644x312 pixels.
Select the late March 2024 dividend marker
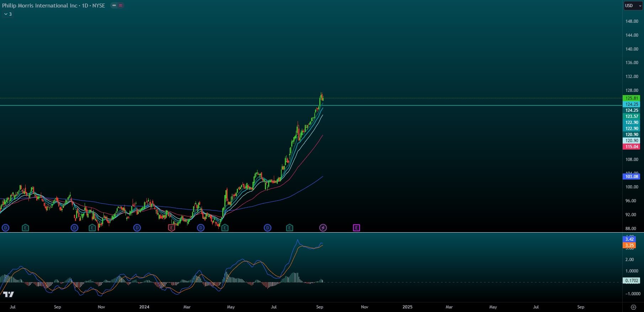point(201,228)
